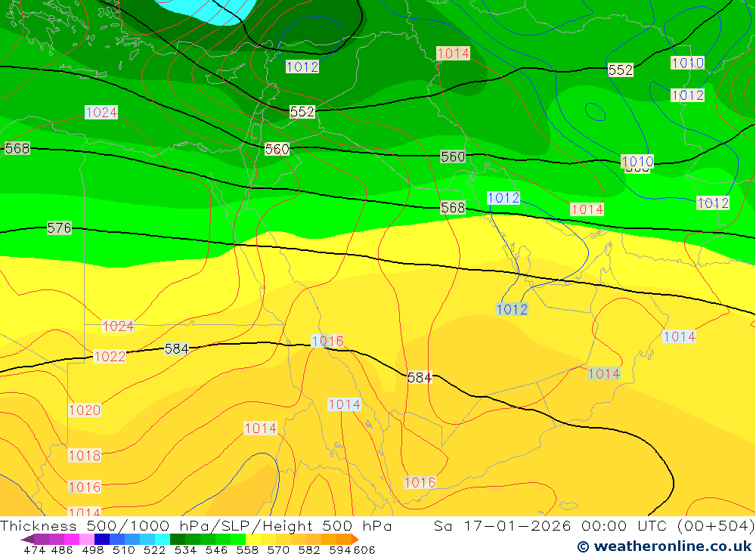
Task: Click legend value 570
Action: tap(277, 549)
